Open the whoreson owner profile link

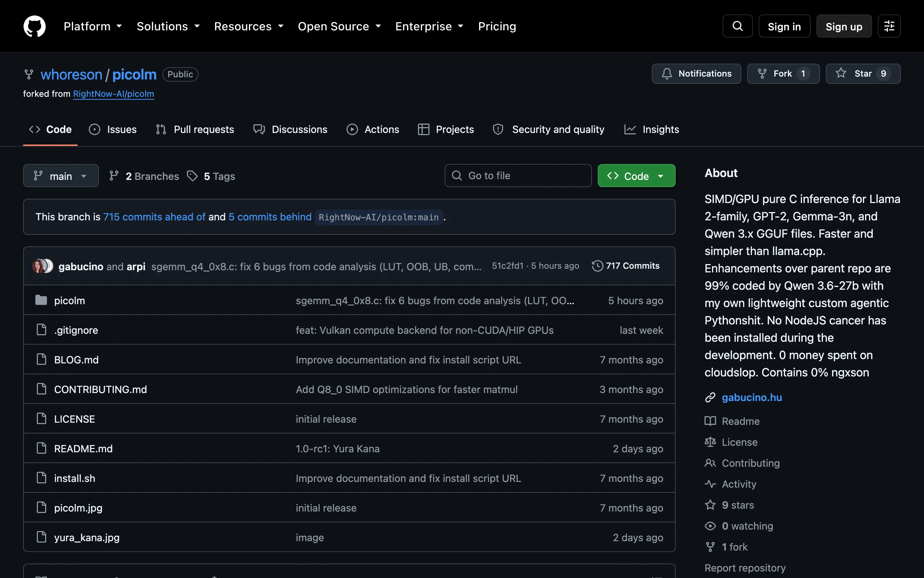click(71, 74)
